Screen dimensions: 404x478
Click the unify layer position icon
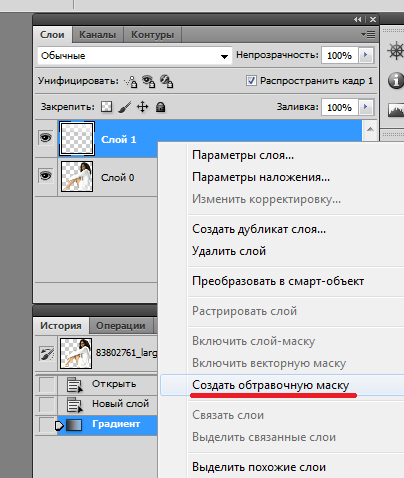(x=131, y=81)
